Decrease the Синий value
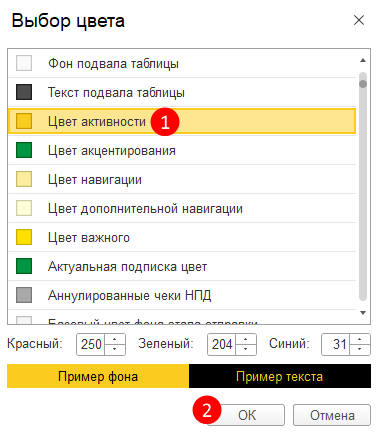 click(360, 349)
